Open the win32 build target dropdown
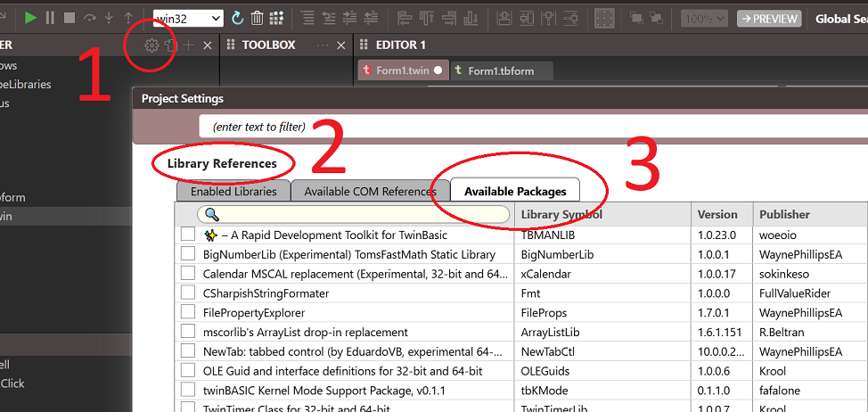The height and width of the screenshot is (412, 868). (x=188, y=18)
